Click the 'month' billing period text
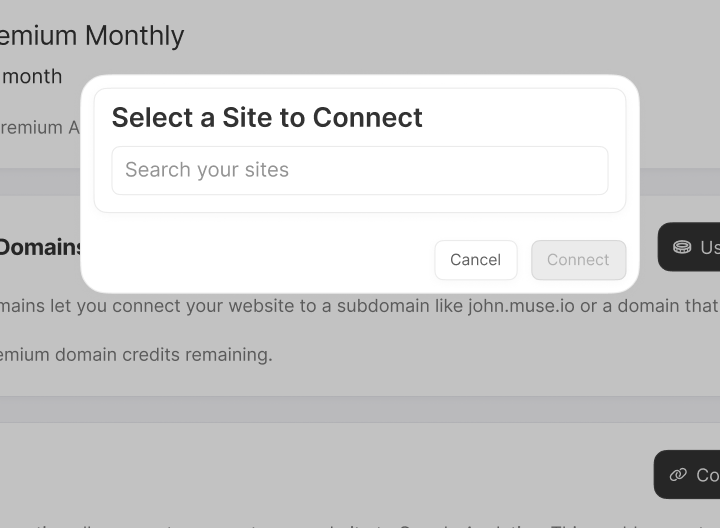Image resolution: width=720 pixels, height=528 pixels. click(x=32, y=76)
